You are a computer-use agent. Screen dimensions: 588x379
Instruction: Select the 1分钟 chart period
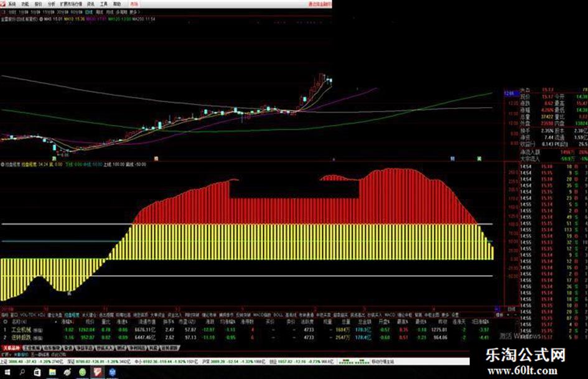pyautogui.click(x=24, y=12)
